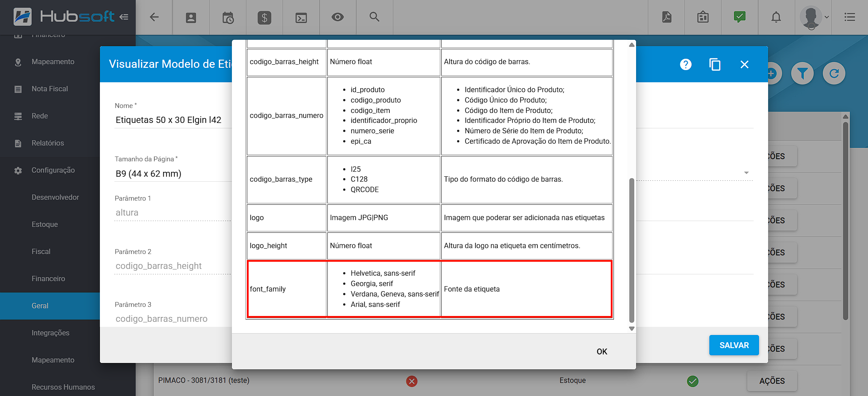
Task: Open Integrações submenu item
Action: [x=51, y=333]
